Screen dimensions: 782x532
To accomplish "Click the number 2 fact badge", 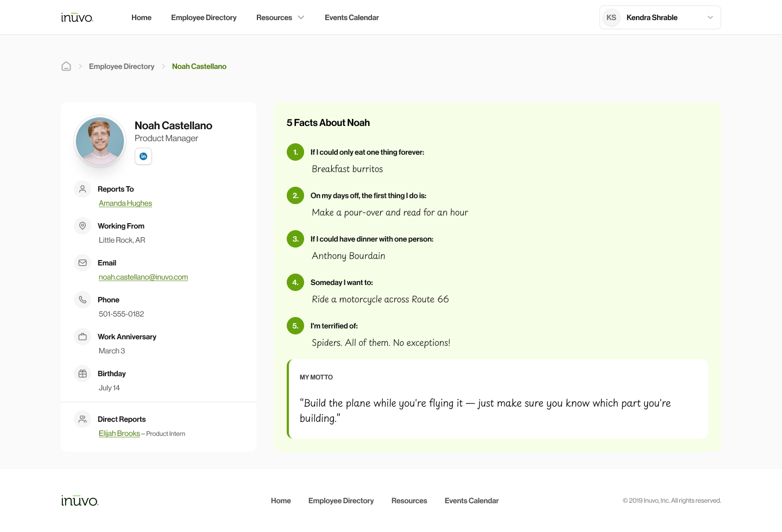I will point(295,195).
